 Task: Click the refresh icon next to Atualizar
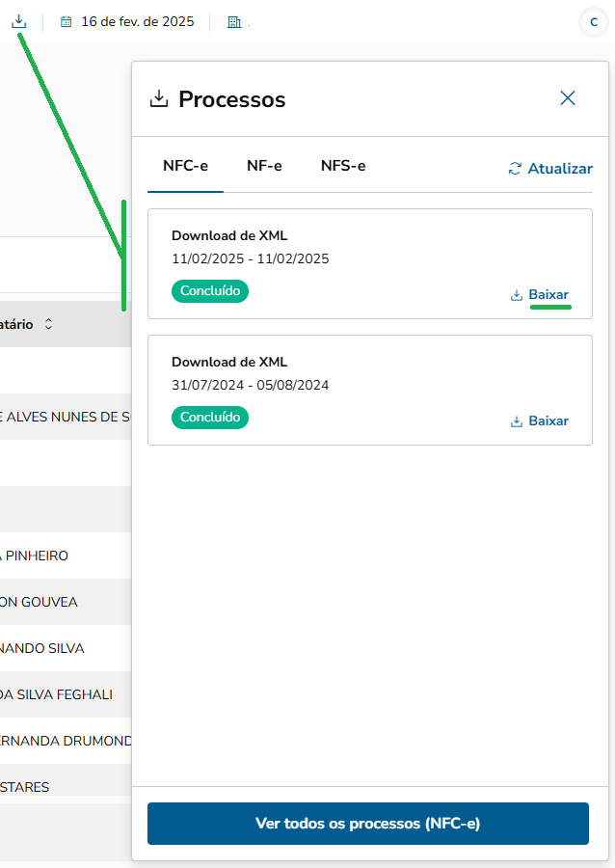tap(515, 168)
